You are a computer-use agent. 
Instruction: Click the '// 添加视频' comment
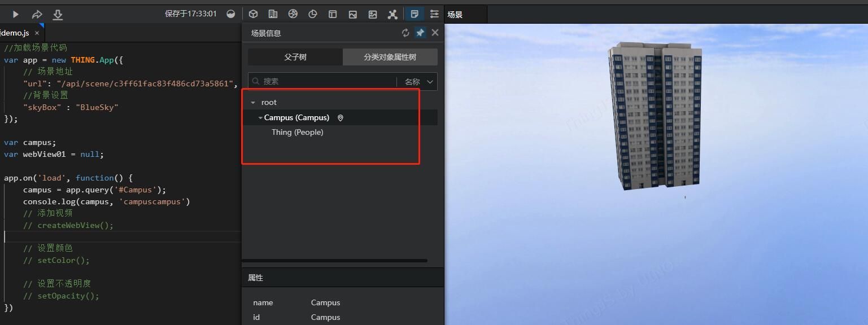pyautogui.click(x=47, y=213)
